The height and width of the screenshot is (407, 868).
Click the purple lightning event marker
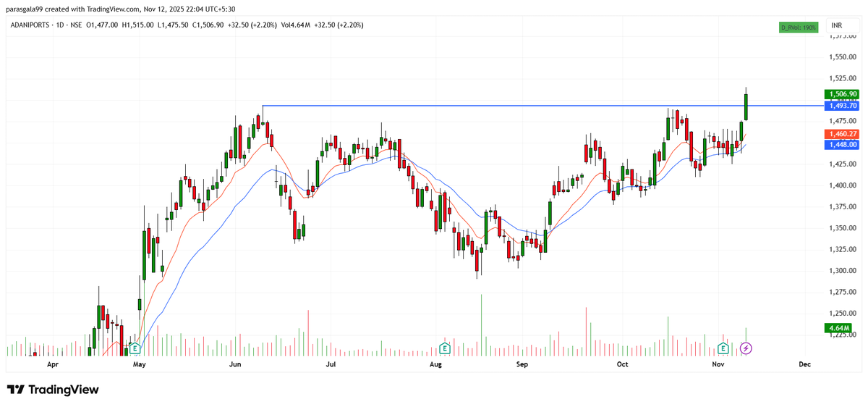click(746, 348)
